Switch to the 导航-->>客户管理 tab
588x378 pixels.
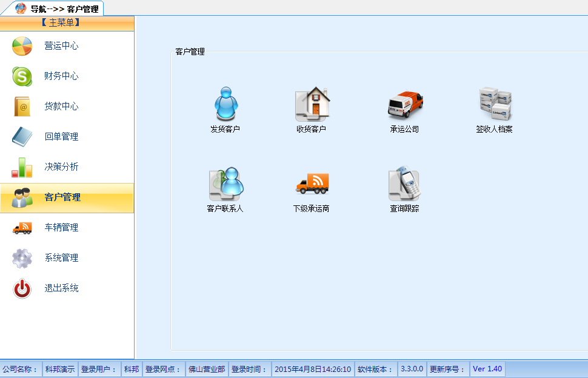point(58,6)
